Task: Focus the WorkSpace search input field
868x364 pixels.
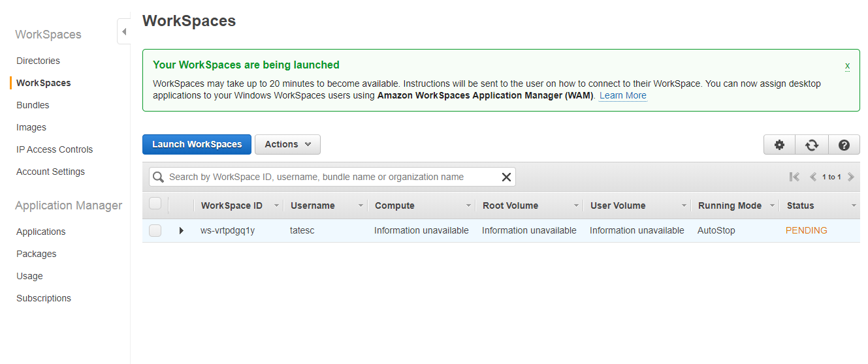Action: point(330,177)
